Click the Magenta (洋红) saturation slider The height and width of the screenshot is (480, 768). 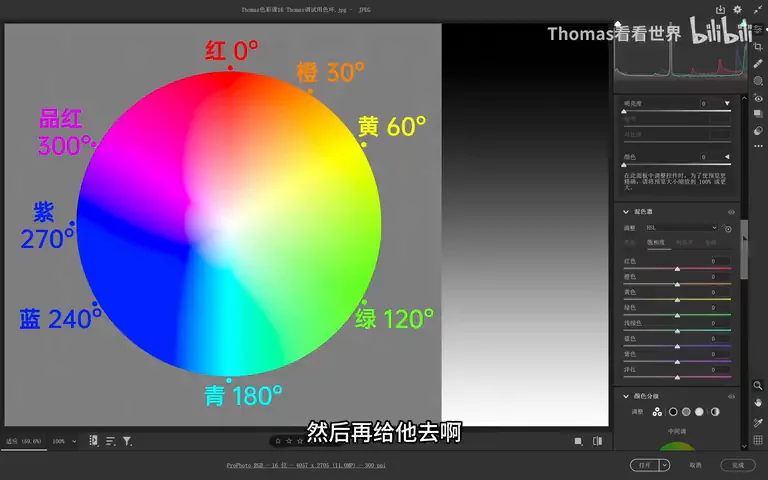click(677, 377)
